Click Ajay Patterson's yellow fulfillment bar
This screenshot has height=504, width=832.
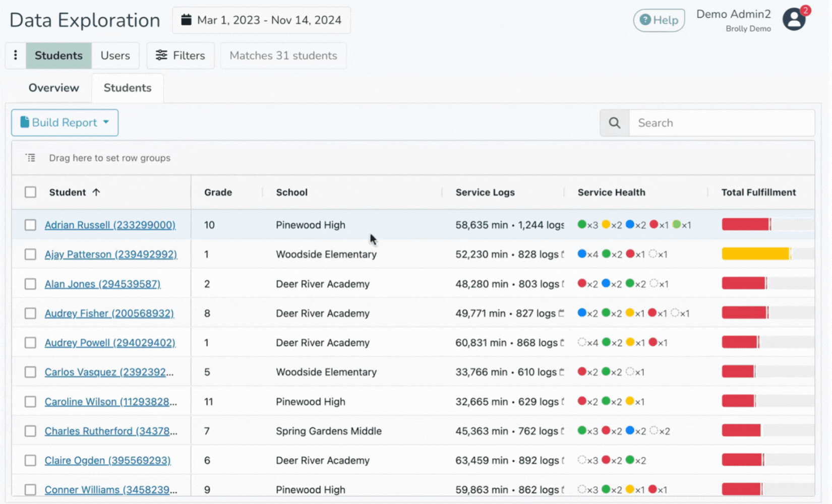pos(755,254)
